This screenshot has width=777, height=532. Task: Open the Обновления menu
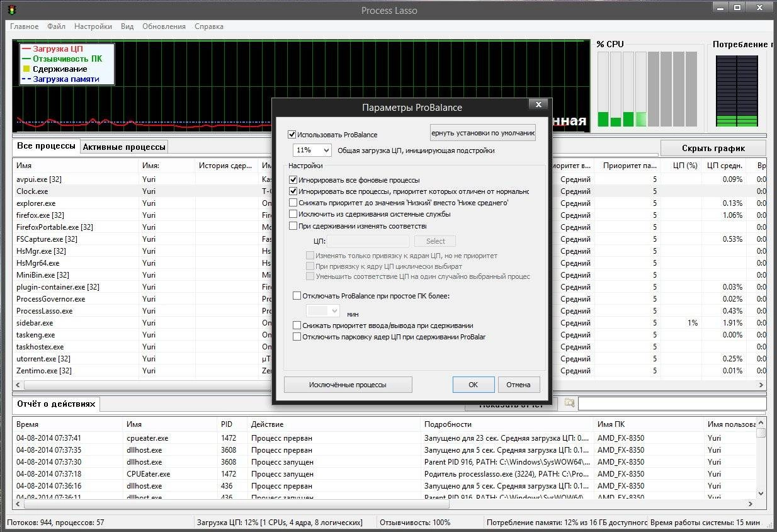(x=164, y=26)
